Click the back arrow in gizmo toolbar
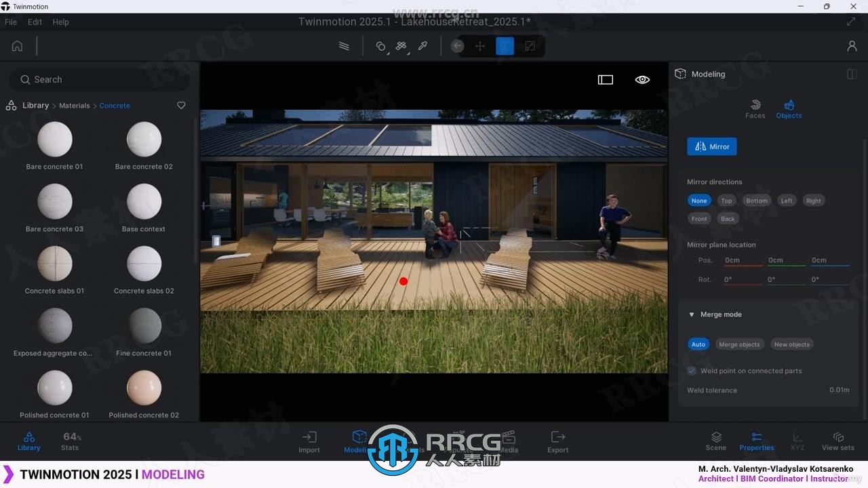The height and width of the screenshot is (488, 868). tap(458, 46)
